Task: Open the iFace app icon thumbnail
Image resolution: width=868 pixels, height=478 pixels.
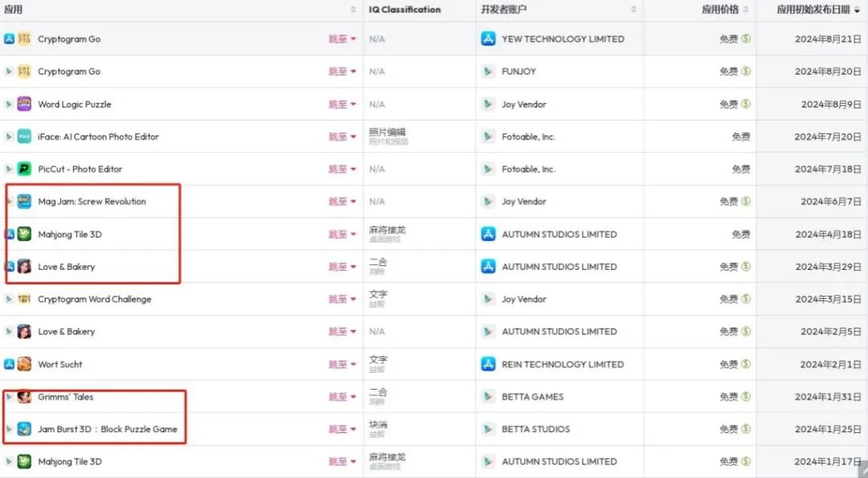Action: [x=24, y=137]
